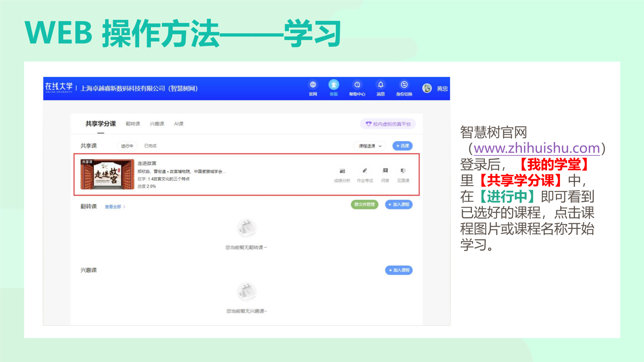644x362 pixels.
Task: Open the 作业考试 pencil icon
Action: (x=365, y=171)
